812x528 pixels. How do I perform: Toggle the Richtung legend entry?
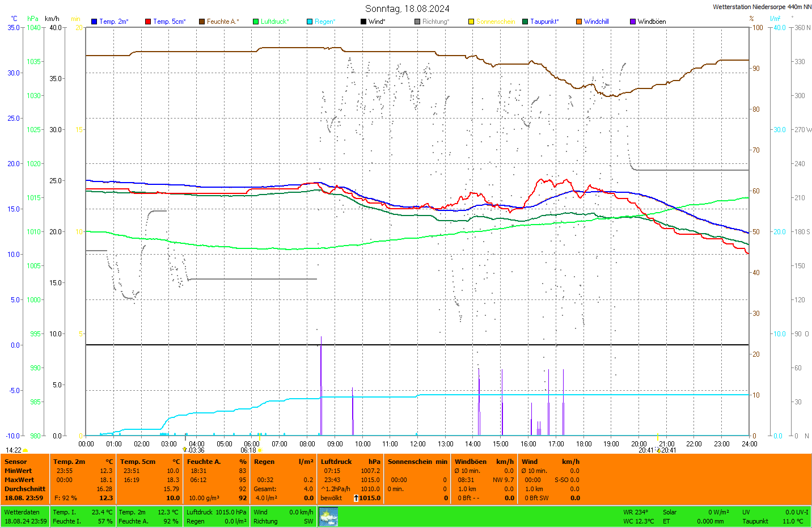click(x=435, y=22)
